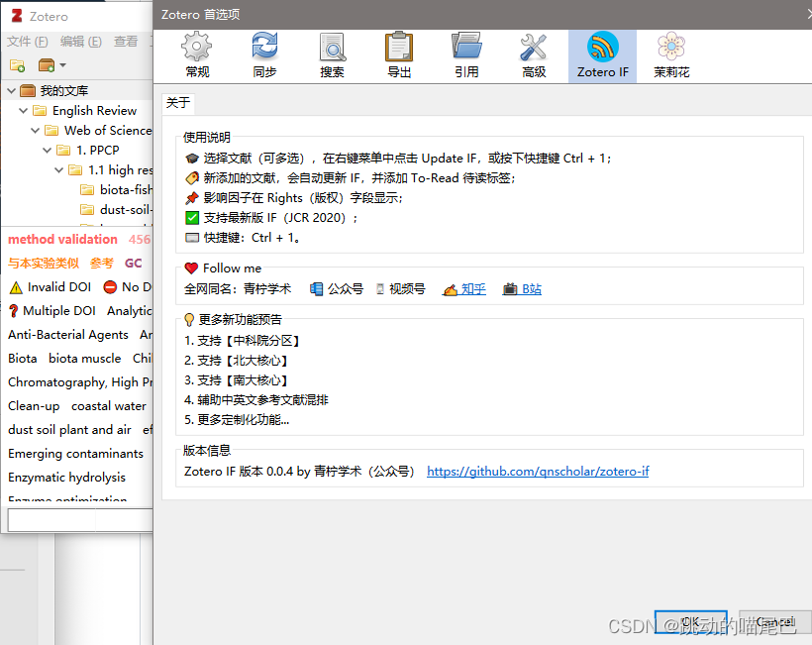812x645 pixels.
Task: Filter by Emerging contaminants tag
Action: 75,454
